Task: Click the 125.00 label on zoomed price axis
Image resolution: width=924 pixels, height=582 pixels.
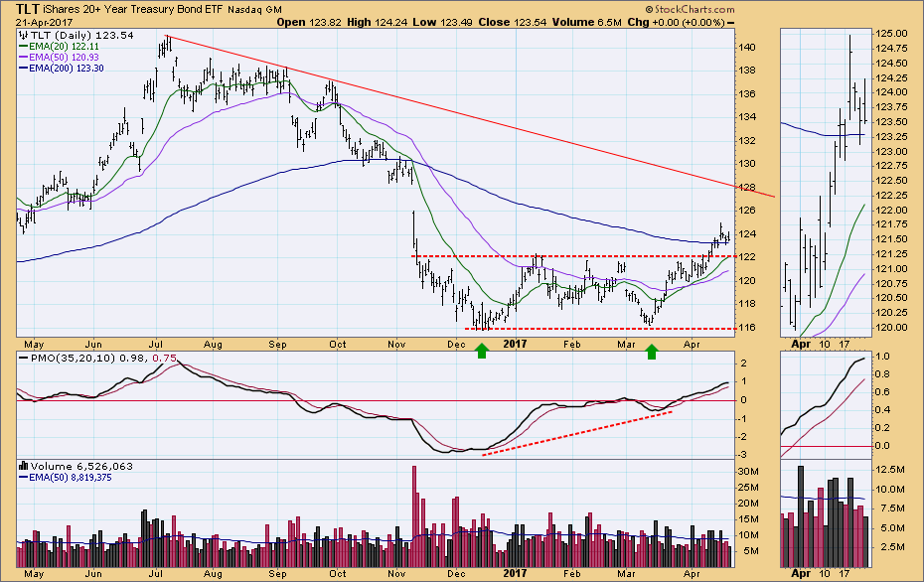Action: tap(891, 34)
